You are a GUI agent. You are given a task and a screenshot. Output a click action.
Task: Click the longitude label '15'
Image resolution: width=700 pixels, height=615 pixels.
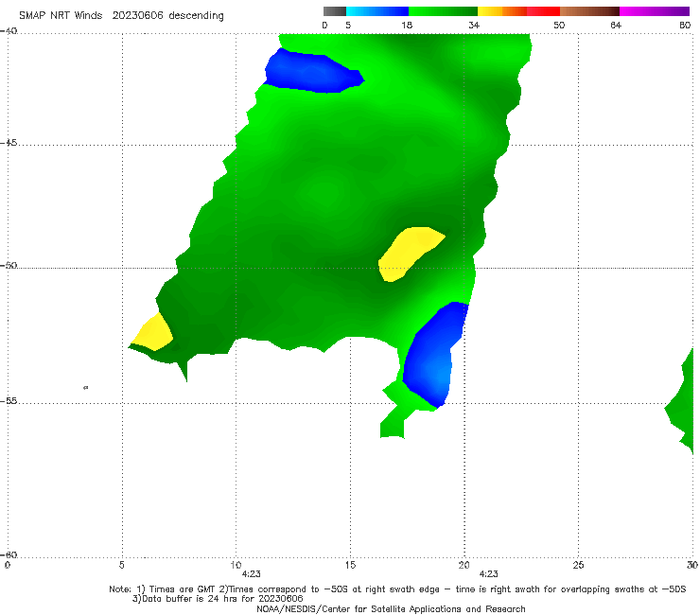[x=350, y=566]
